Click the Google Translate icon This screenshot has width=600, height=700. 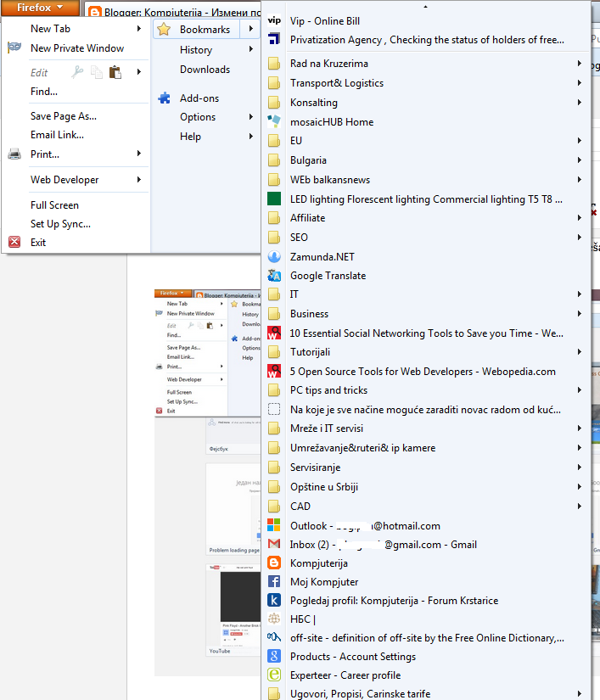[274, 276]
